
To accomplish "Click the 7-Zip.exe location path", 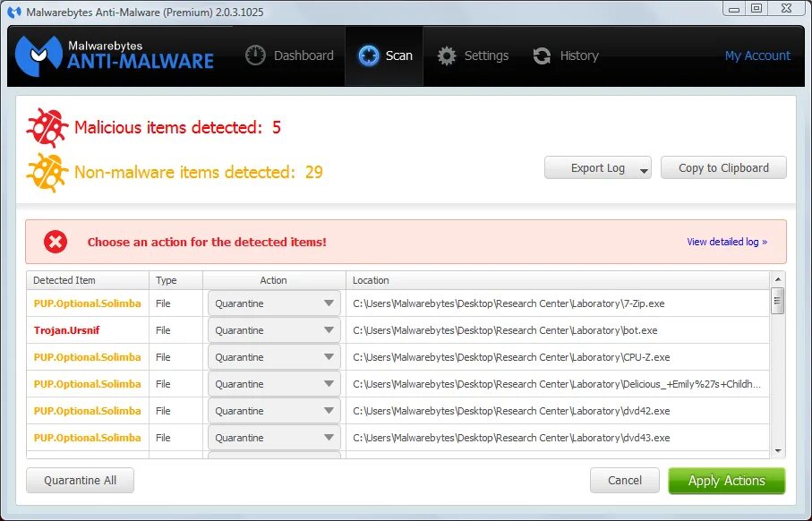I will (509, 303).
